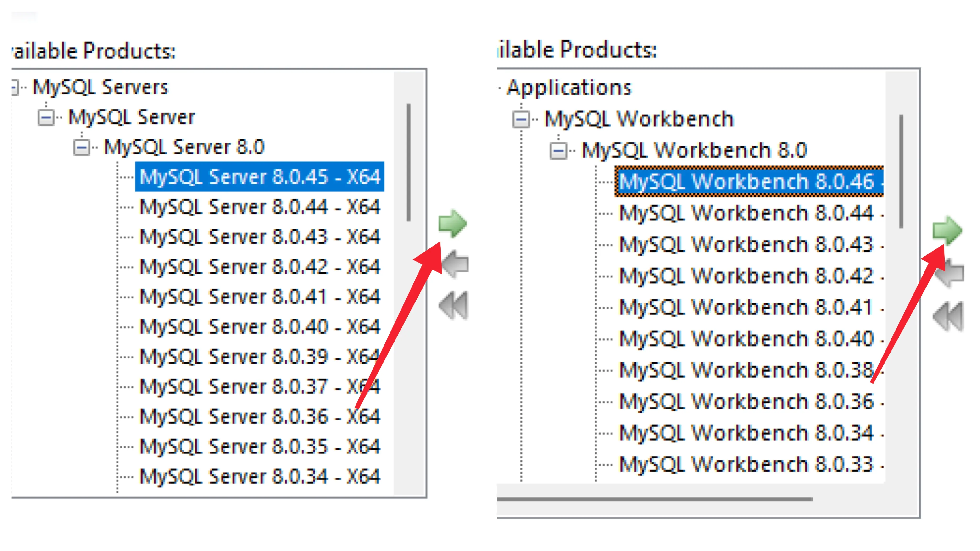Select MySQL Server 8.0.44 - X64

260,207
